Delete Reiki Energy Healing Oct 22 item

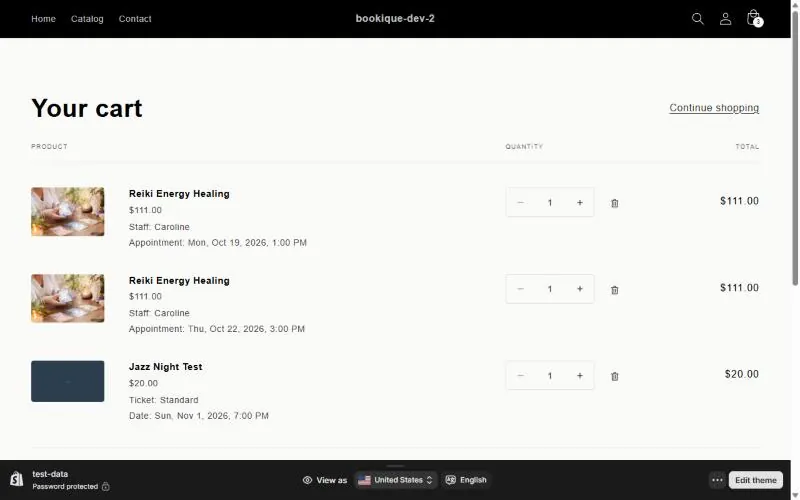point(614,290)
